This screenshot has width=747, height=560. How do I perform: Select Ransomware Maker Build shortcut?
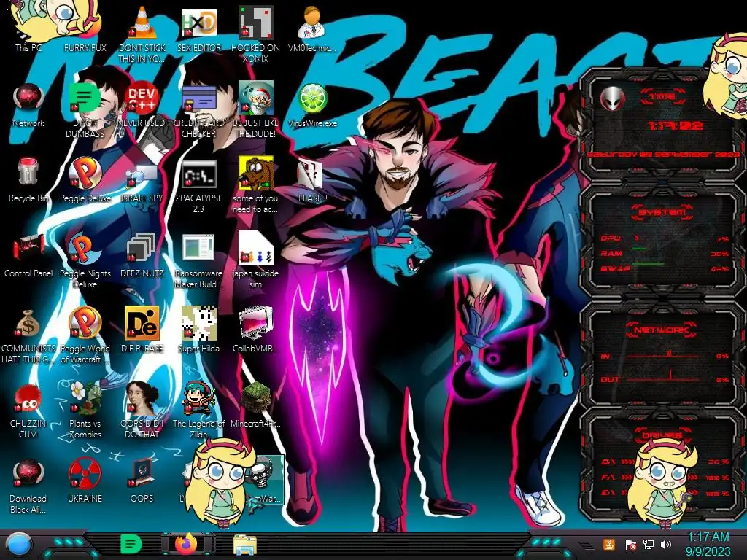[198, 261]
